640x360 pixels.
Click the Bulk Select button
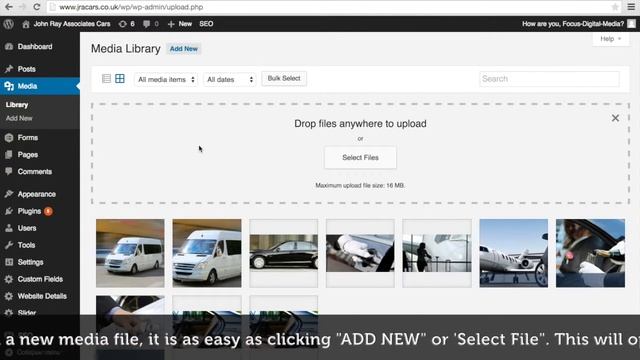point(284,78)
